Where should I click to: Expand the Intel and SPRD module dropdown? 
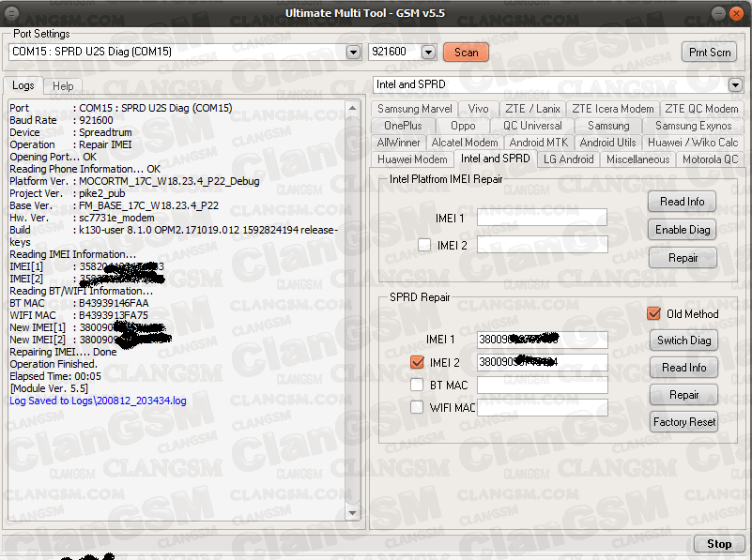coord(735,84)
